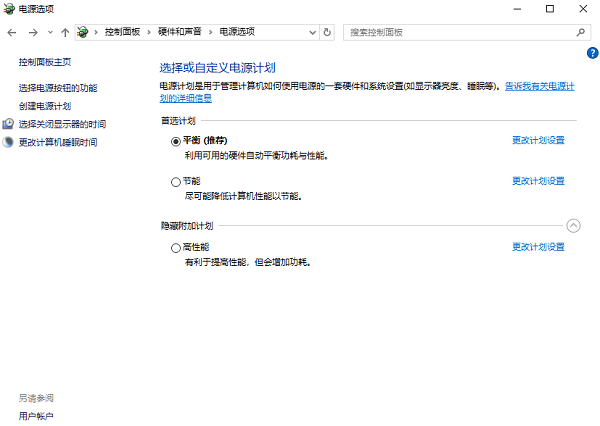600x426 pixels.
Task: Change plan settings for 平衡 plan
Action: 538,140
